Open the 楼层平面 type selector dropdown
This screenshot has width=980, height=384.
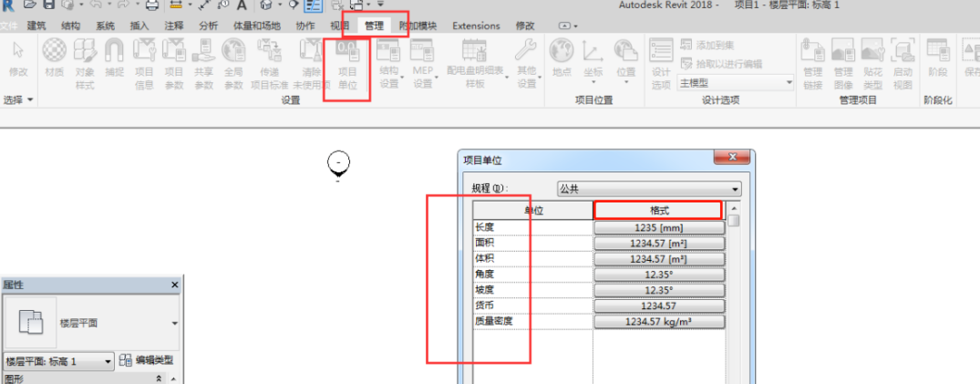click(x=174, y=323)
